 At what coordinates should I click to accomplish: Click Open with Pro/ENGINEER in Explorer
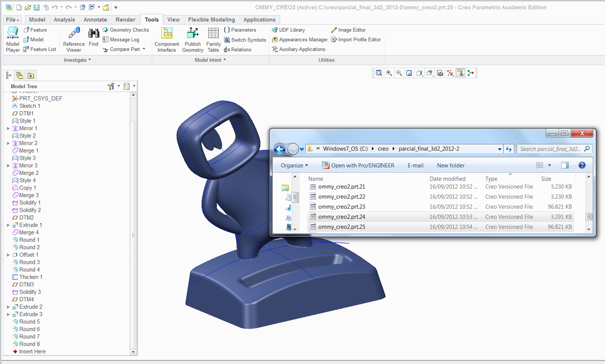[x=358, y=165]
